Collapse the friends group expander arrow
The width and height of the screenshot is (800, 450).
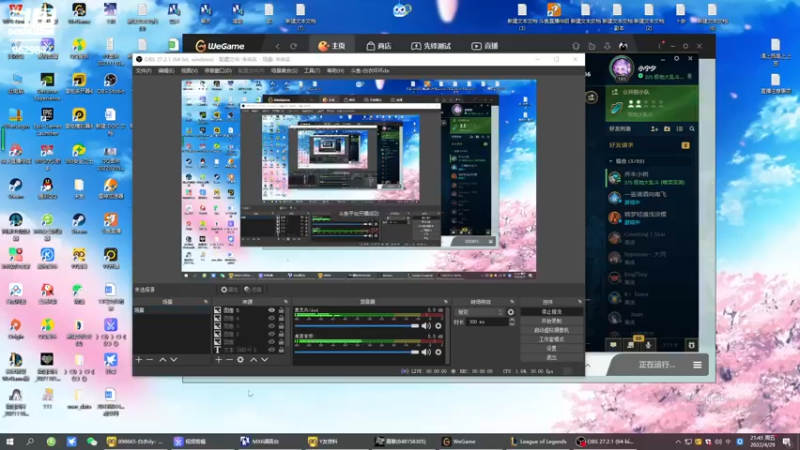click(x=611, y=161)
